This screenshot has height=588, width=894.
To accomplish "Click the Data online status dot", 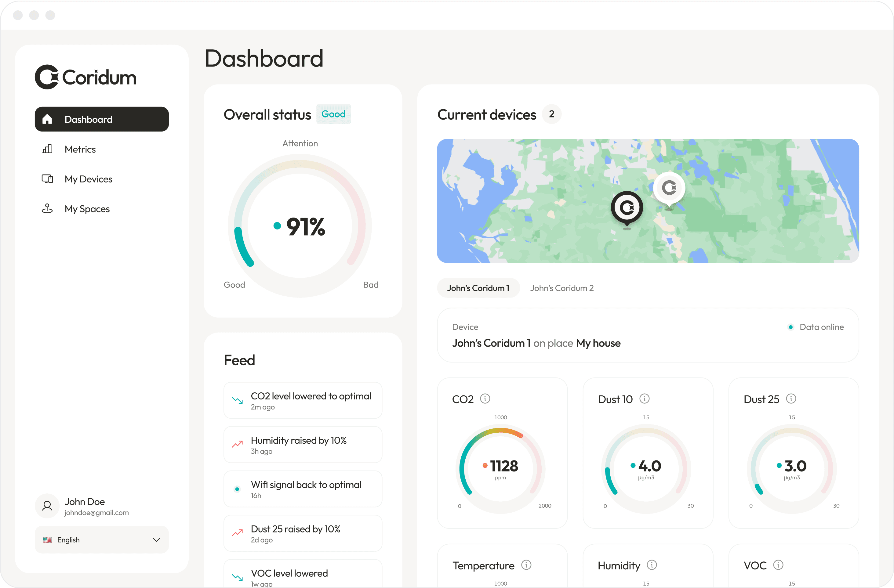I will [x=790, y=327].
